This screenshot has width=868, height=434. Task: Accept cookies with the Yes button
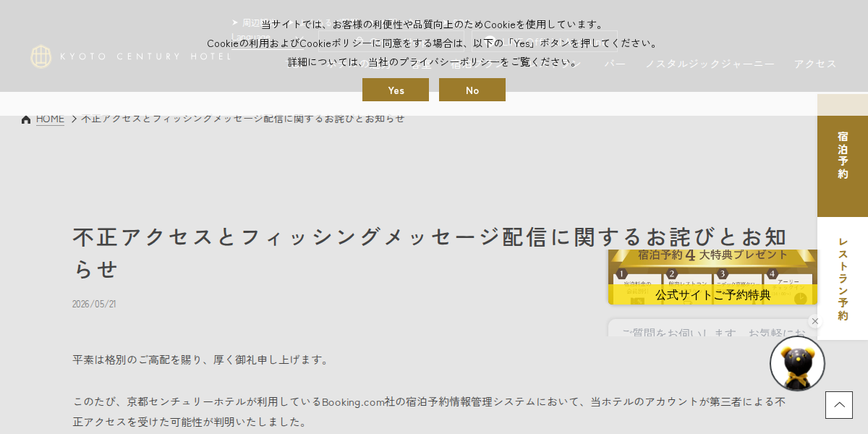[x=396, y=90]
